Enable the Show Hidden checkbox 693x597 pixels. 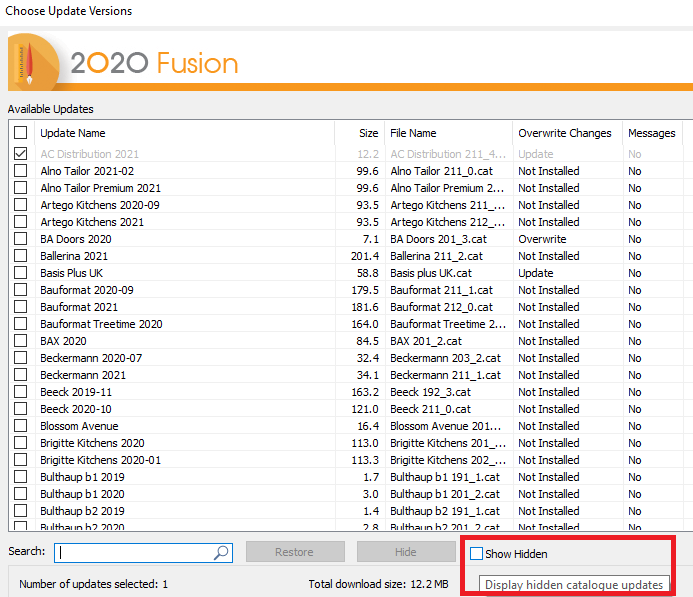tap(477, 554)
